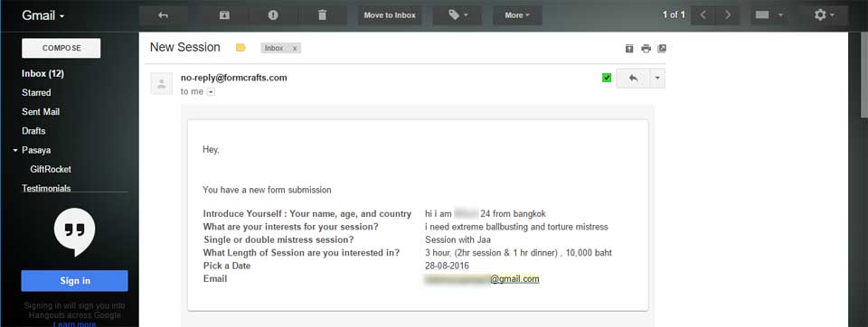This screenshot has height=327, width=868.
Task: Go to the newer message arrow
Action: (x=703, y=15)
